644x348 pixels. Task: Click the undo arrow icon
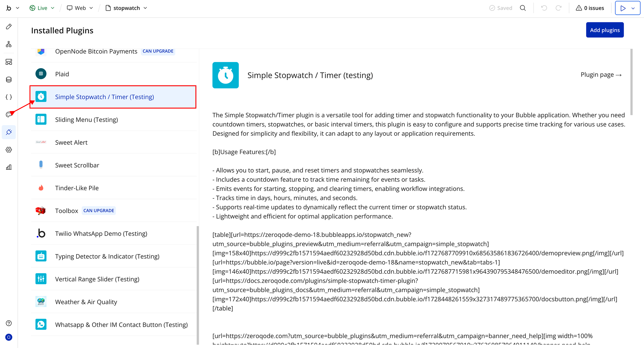tap(544, 8)
